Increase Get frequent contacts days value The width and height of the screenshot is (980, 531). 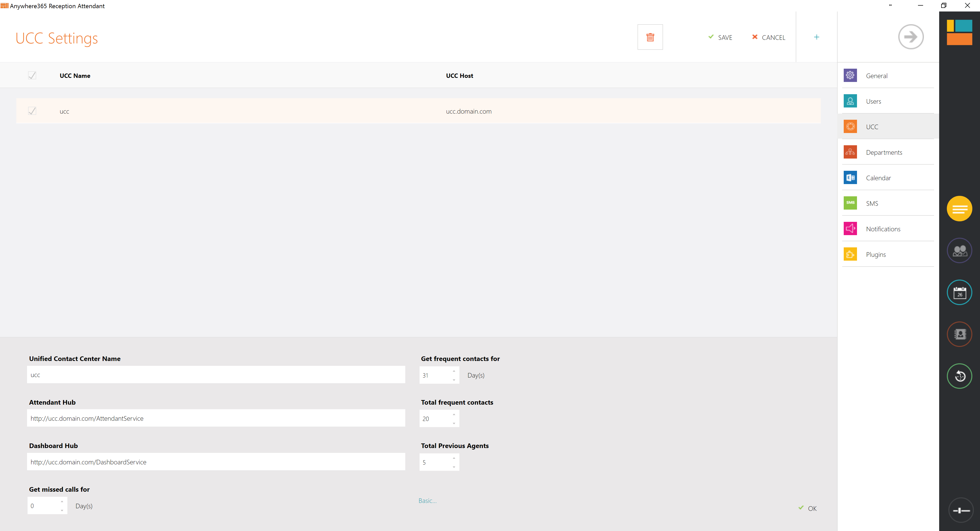(454, 371)
